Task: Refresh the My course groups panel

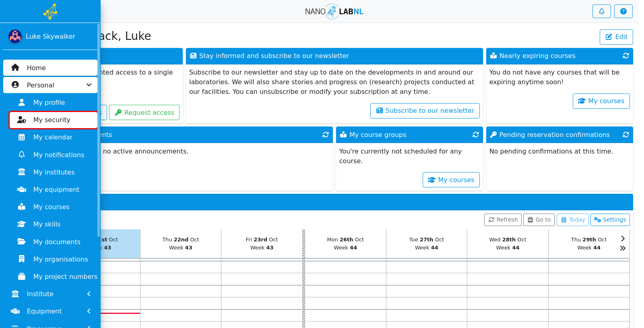Action: click(475, 135)
